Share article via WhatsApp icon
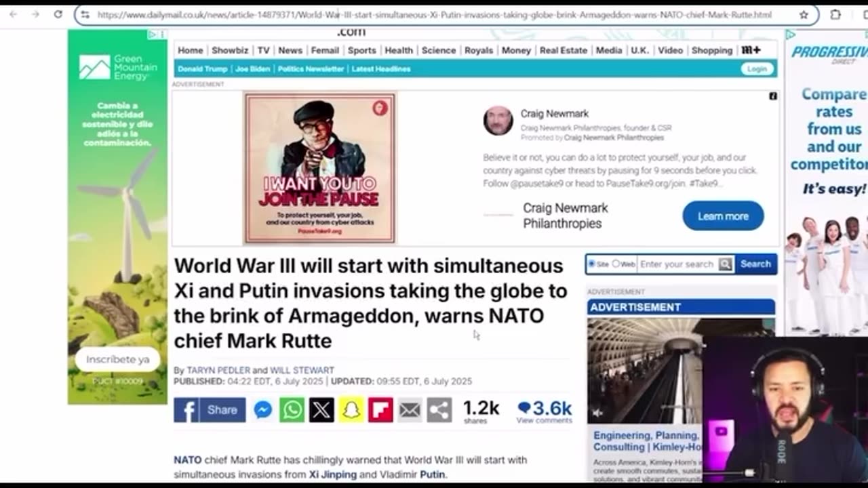The image size is (868, 488). pos(292,410)
